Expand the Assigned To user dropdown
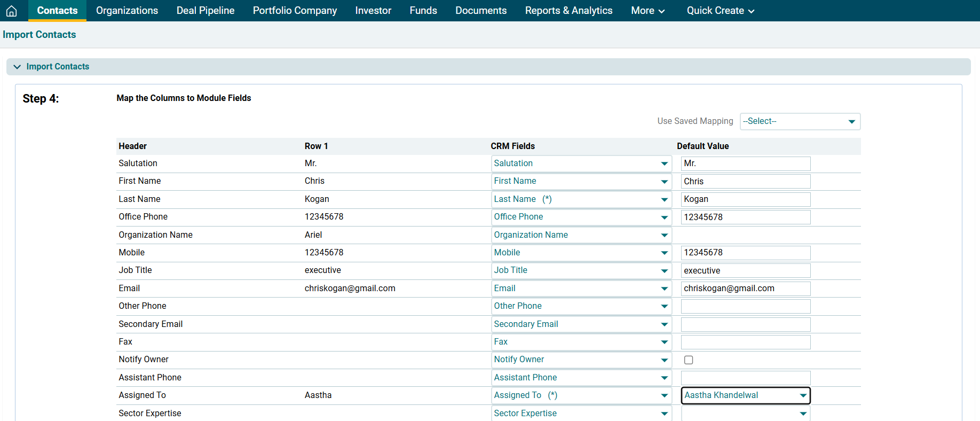This screenshot has height=421, width=980. click(x=745, y=395)
